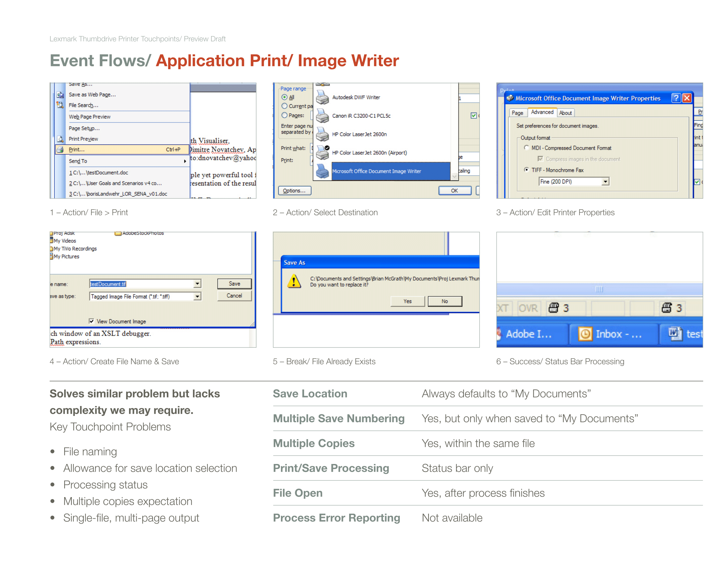
Task: Toggle Compress images in the document checkbox
Action: tap(540, 159)
